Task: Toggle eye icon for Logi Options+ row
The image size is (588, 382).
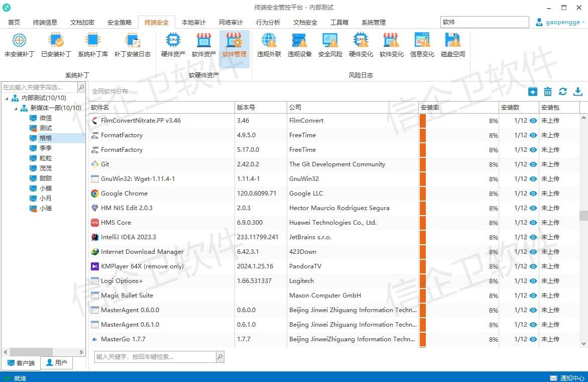Action: tap(533, 281)
